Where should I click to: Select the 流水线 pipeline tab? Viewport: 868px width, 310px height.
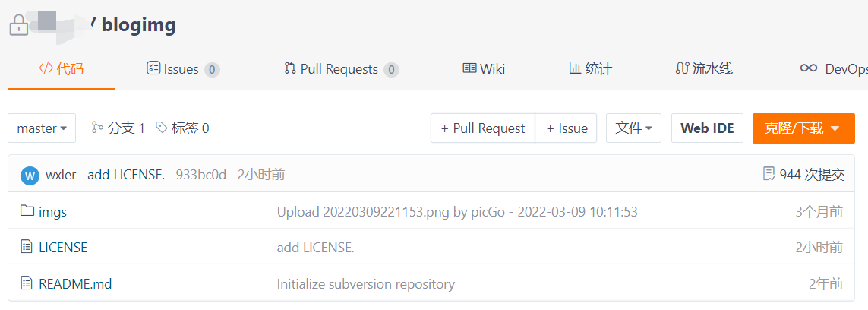[704, 69]
